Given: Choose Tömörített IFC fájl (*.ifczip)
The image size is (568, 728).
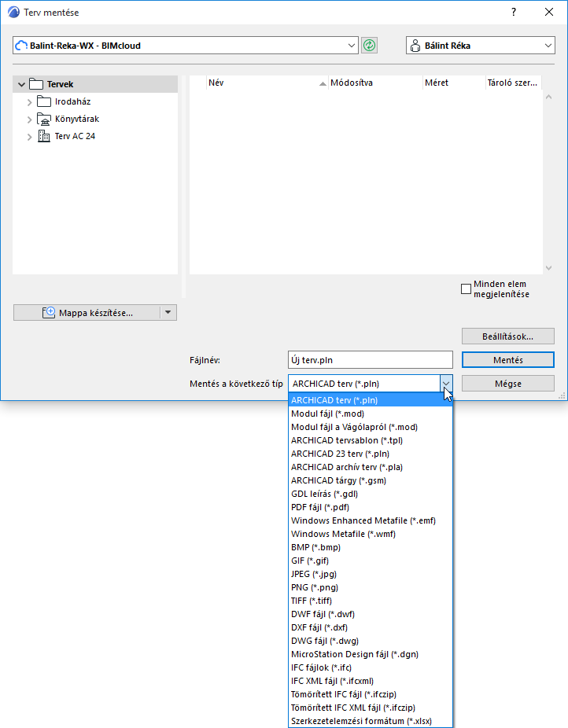Looking at the screenshot, I should [371, 694].
